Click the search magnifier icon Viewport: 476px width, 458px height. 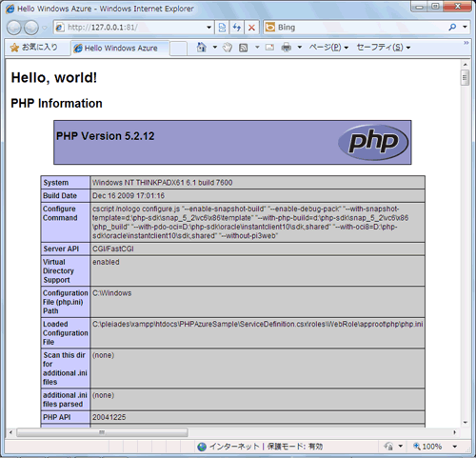click(452, 28)
